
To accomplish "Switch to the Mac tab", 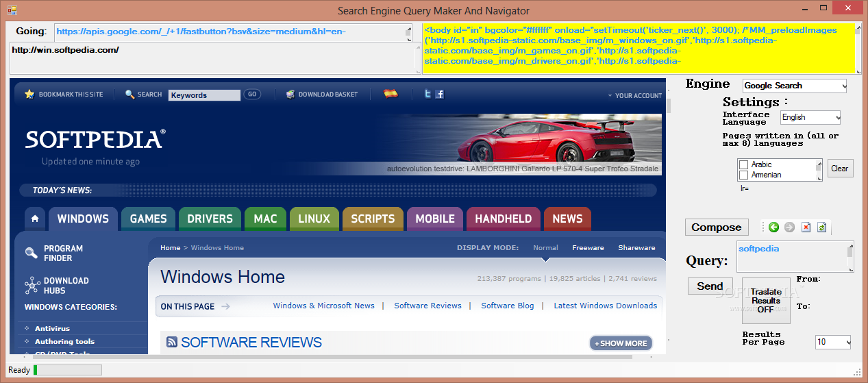I will click(x=265, y=219).
